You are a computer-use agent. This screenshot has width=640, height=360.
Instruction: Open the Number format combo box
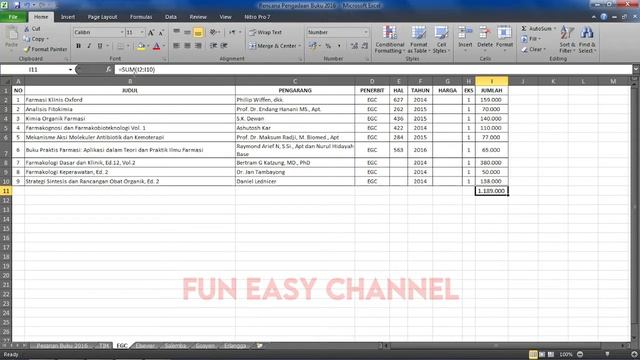point(338,32)
